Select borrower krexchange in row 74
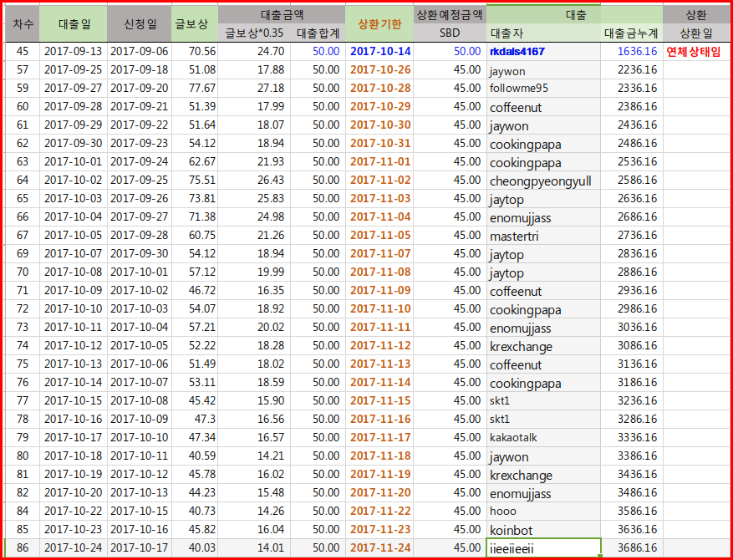 coord(543,346)
